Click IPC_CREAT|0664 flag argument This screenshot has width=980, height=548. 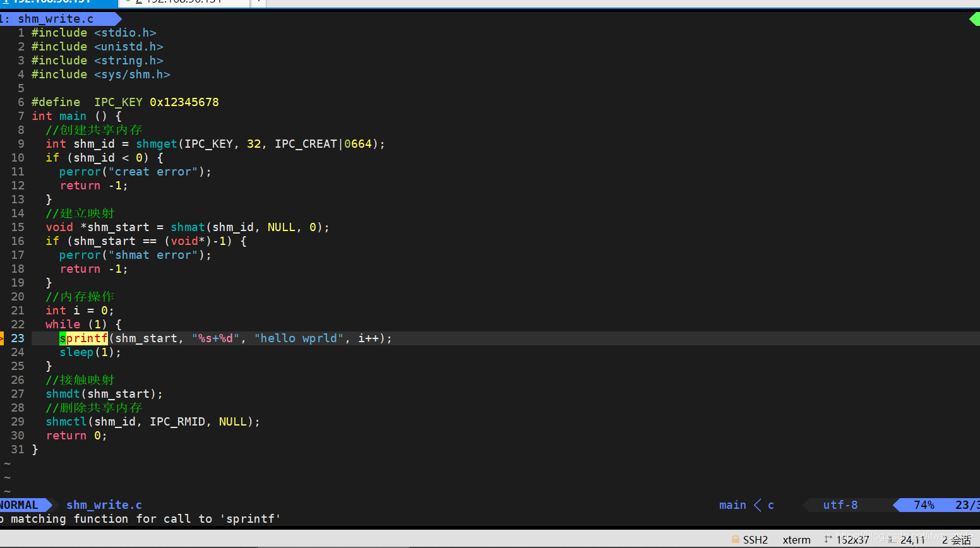tap(323, 144)
